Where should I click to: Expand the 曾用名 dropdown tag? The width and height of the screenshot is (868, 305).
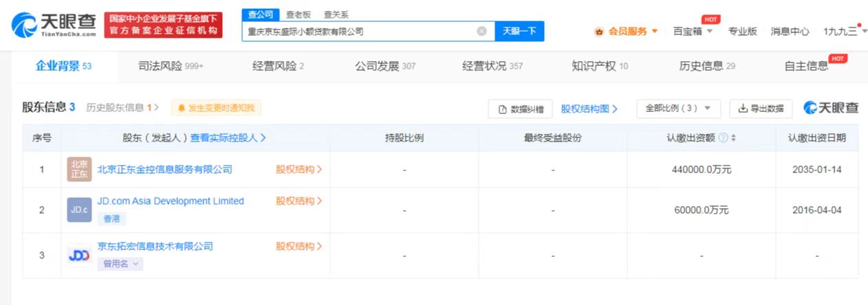(x=120, y=264)
